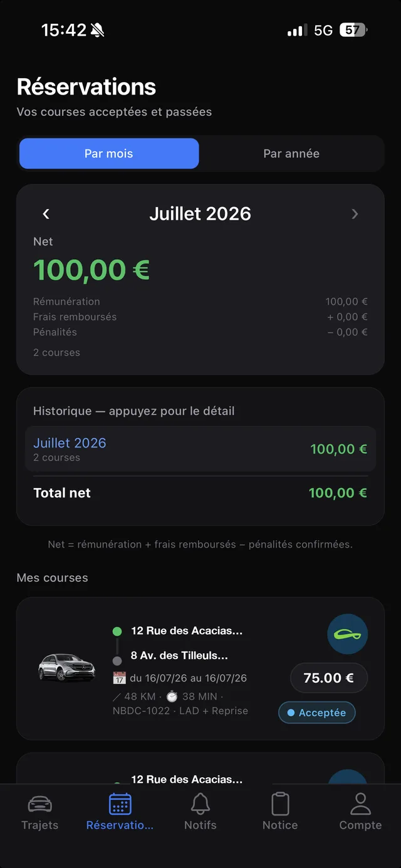Tap the Mercedes vehicle thumbnail image
This screenshot has height=868, width=401.
coord(67,667)
